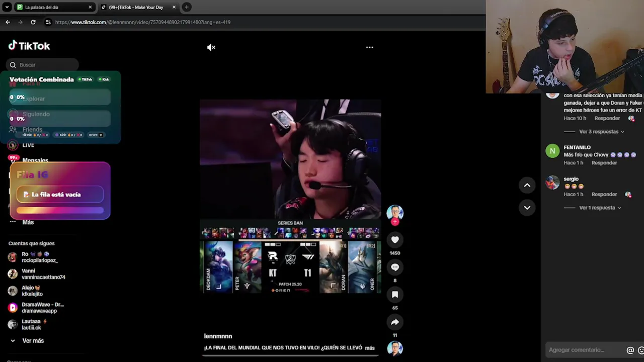Close the TikTok Make Your Day tab
The image size is (644, 362).
[175, 7]
